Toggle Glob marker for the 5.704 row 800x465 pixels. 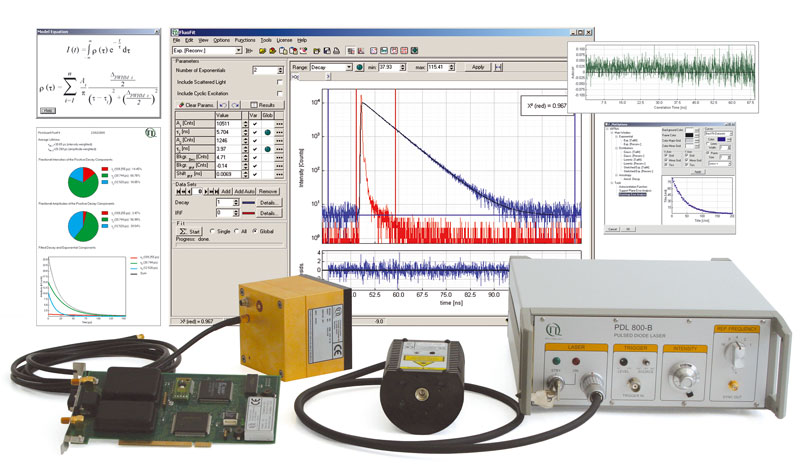267,132
